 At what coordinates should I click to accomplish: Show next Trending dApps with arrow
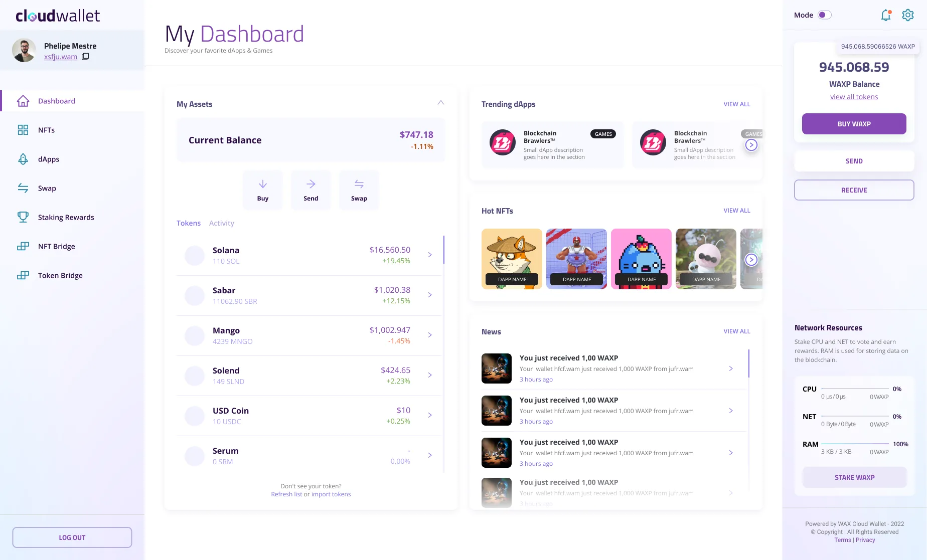click(751, 145)
